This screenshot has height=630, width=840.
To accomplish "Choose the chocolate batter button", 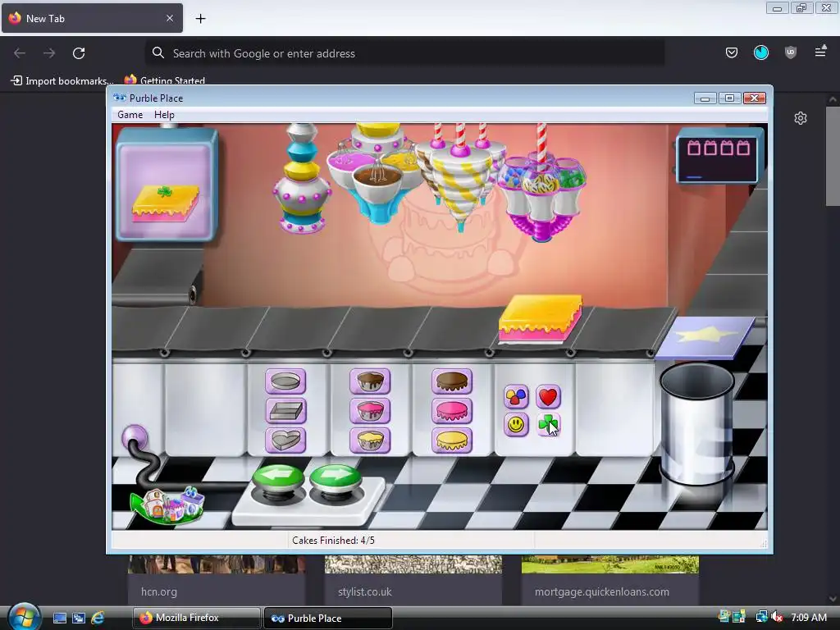I will click(x=370, y=381).
